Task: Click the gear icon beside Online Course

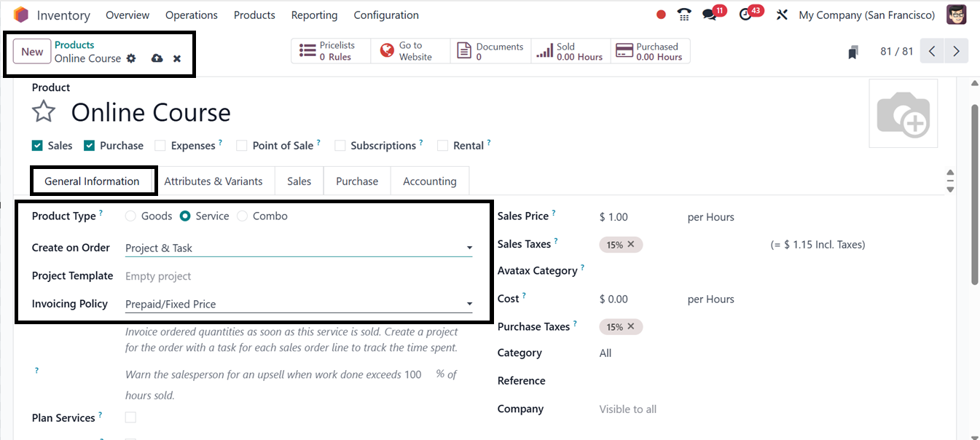Action: pos(131,58)
